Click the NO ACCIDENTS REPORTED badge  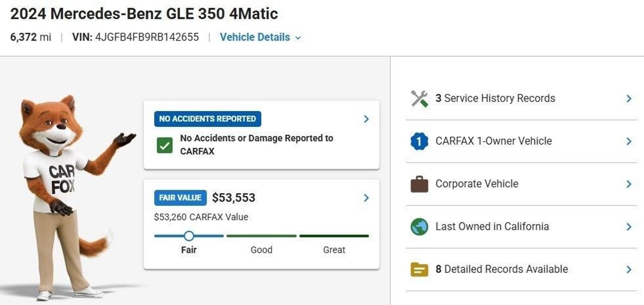click(207, 119)
